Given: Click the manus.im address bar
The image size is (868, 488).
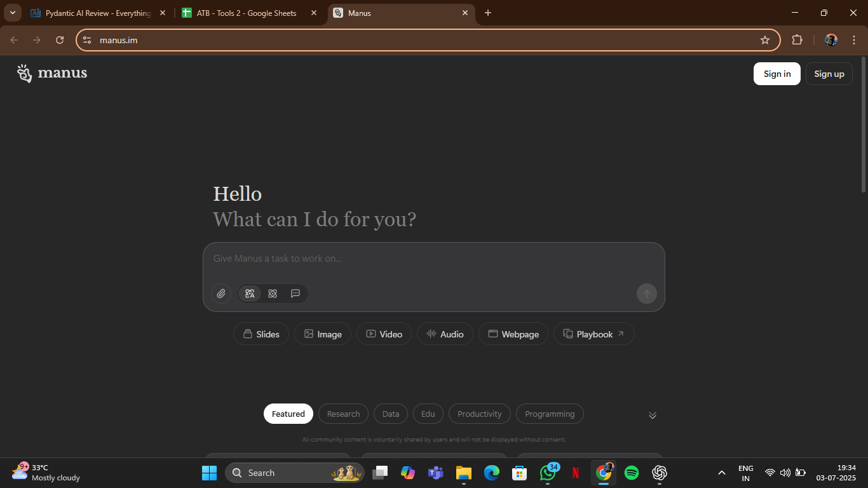Looking at the screenshot, I should 428,40.
